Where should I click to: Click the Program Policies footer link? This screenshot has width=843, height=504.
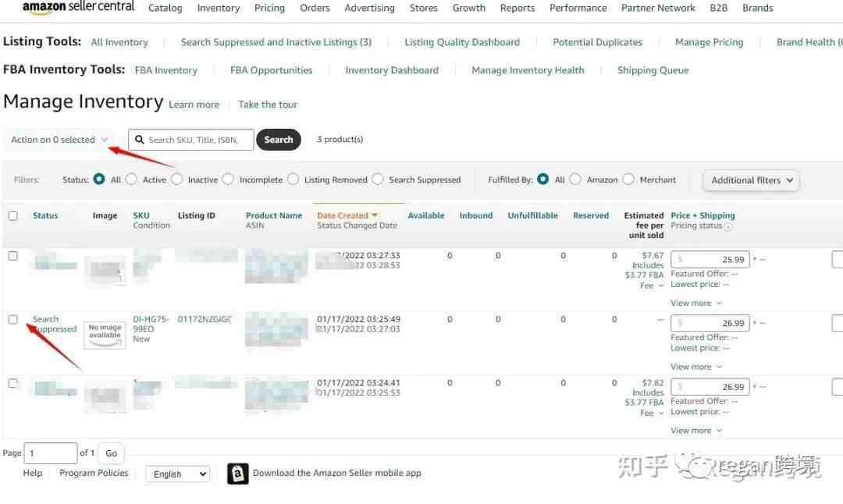[94, 474]
